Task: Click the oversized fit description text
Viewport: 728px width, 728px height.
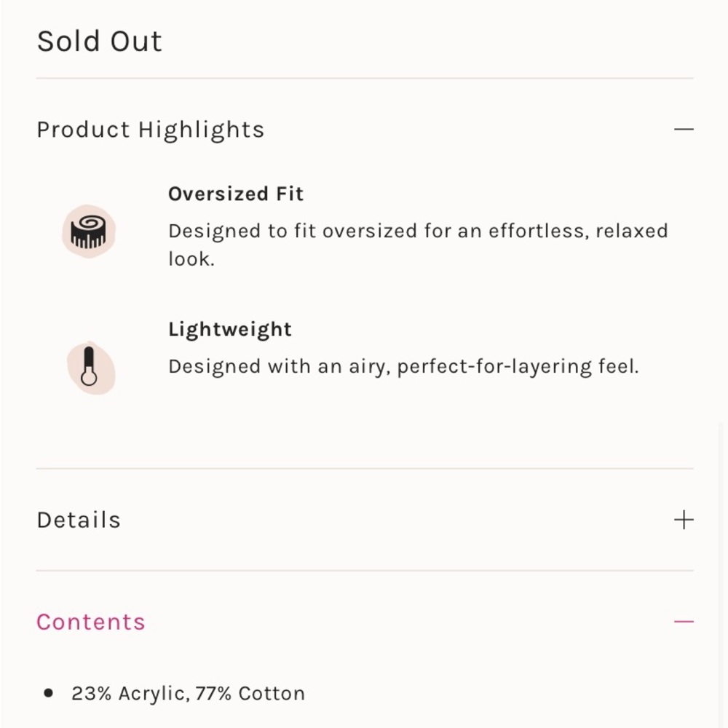Action: (x=418, y=245)
